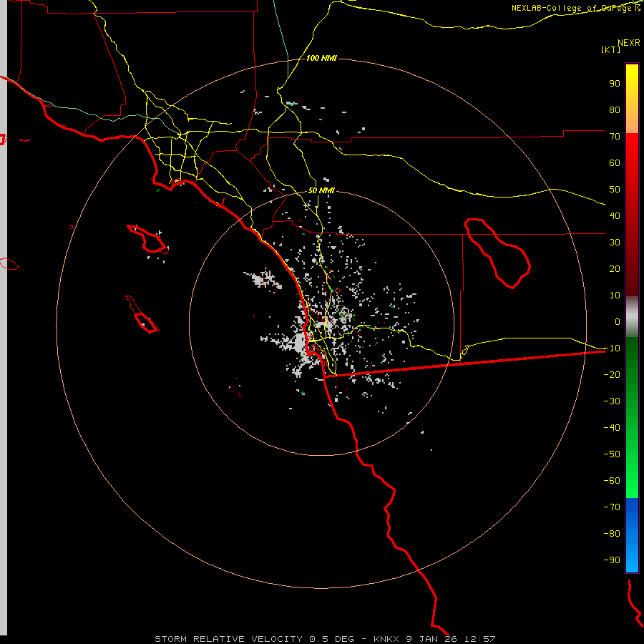644x644 pixels.
Task: Click the -80 value on the scale
Action: tap(612, 534)
